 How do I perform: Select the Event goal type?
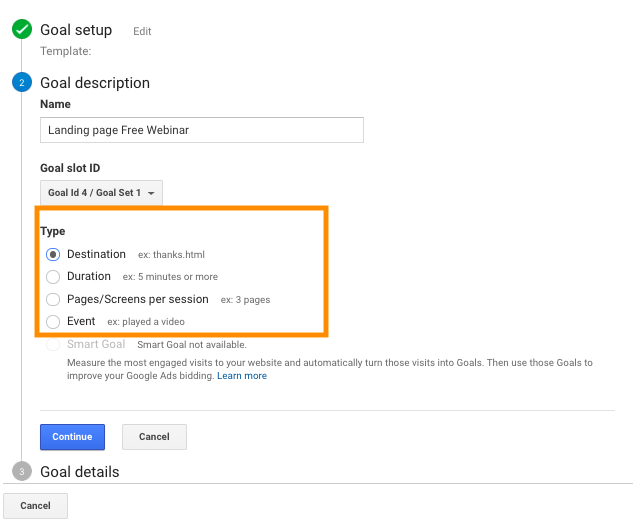click(x=54, y=322)
